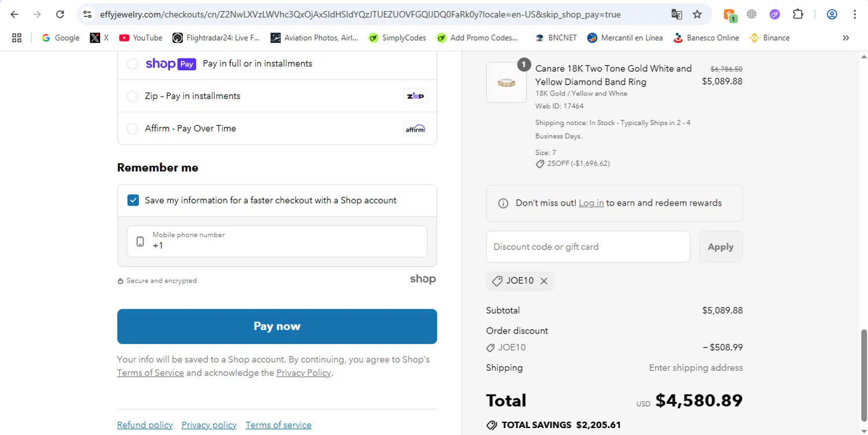The height and width of the screenshot is (435, 868).
Task: Click the Total amount $4,580.89
Action: pyautogui.click(x=699, y=401)
